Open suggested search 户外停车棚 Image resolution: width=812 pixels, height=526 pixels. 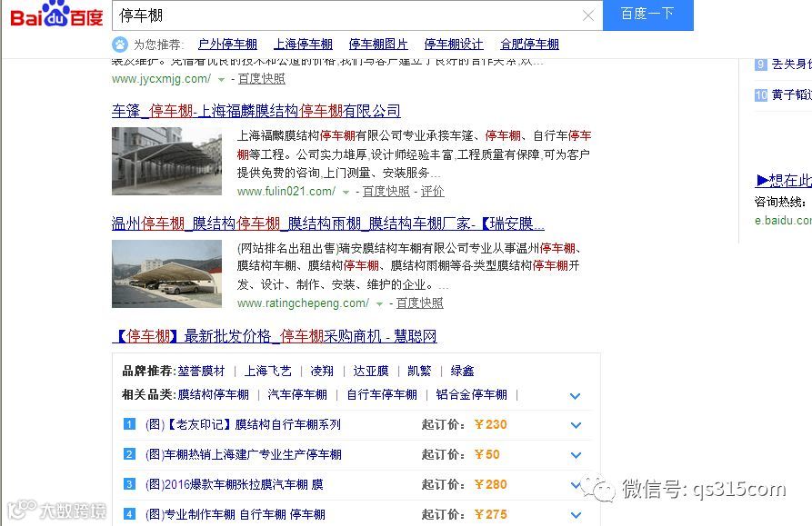(x=227, y=45)
